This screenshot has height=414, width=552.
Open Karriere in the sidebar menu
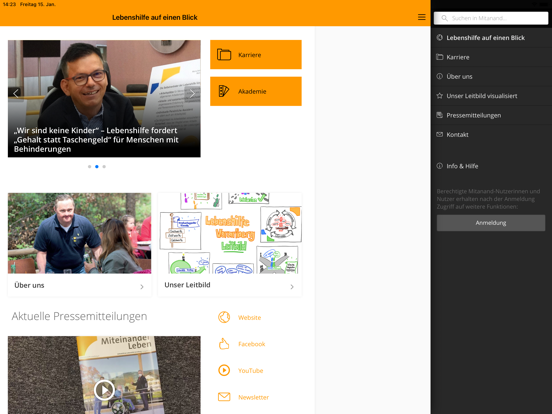(x=491, y=57)
